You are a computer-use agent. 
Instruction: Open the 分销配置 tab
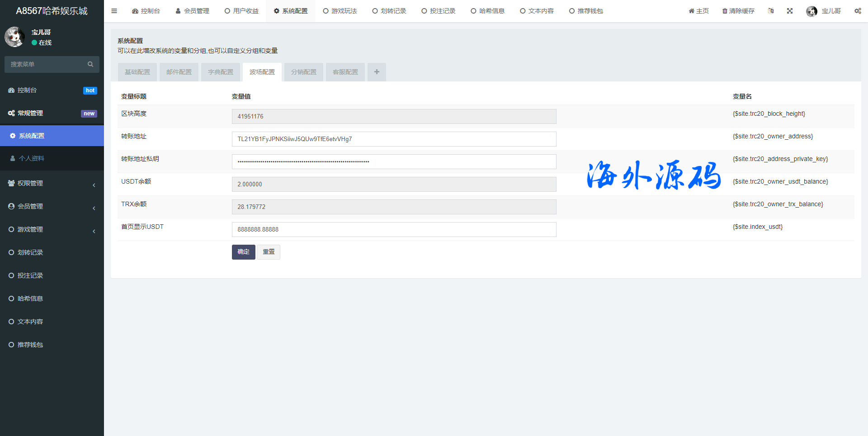[304, 72]
